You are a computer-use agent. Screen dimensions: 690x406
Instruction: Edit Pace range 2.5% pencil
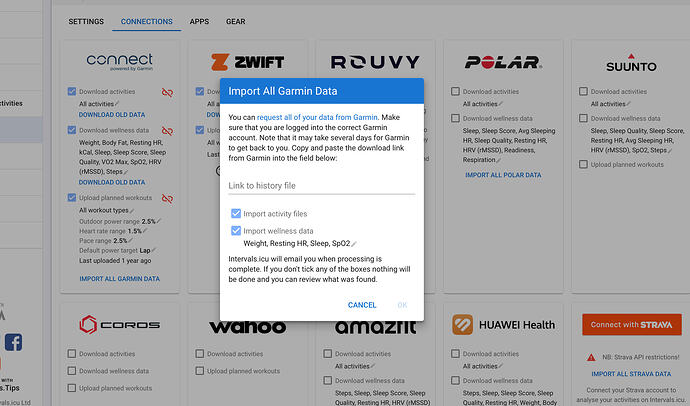130,241
